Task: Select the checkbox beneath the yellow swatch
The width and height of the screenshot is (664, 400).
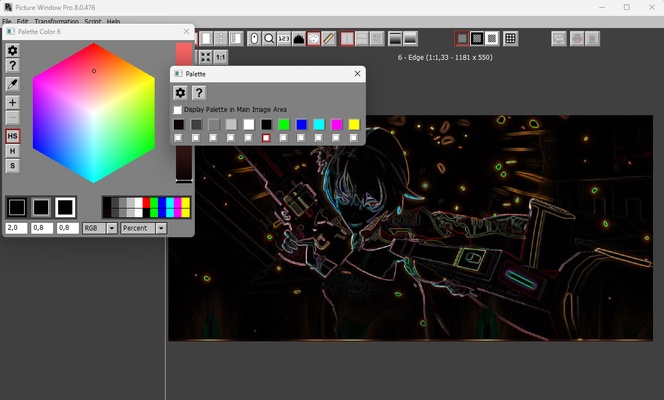Action: point(354,138)
